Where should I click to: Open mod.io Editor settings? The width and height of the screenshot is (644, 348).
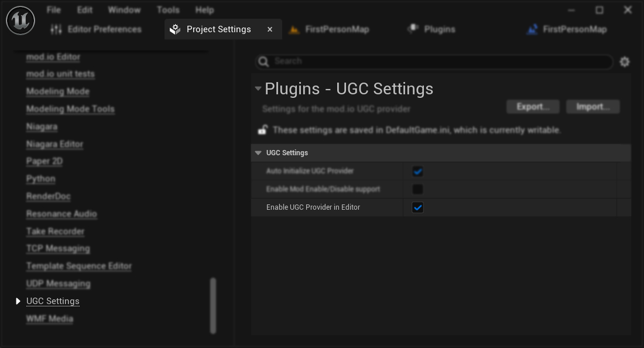tap(53, 57)
